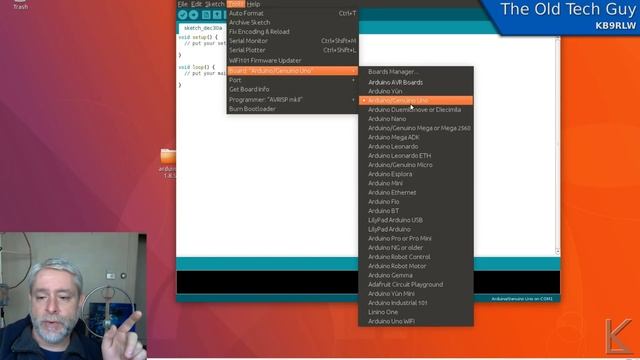Image resolution: width=640 pixels, height=360 pixels.
Task: Choose Arduino Industrial 101 board
Action: coord(416,303)
